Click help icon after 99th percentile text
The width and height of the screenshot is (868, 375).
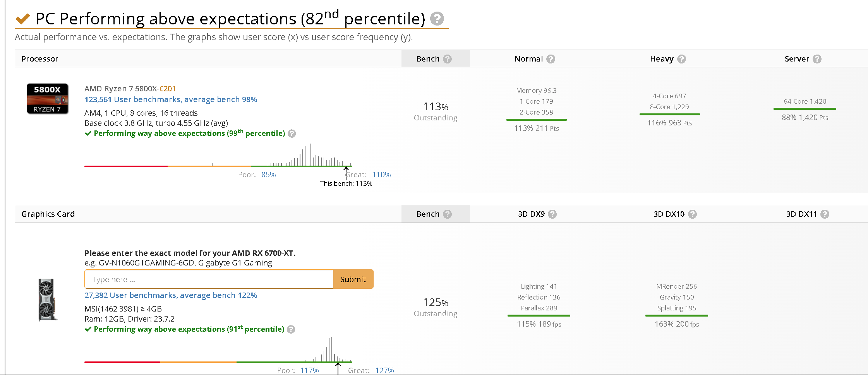click(292, 134)
